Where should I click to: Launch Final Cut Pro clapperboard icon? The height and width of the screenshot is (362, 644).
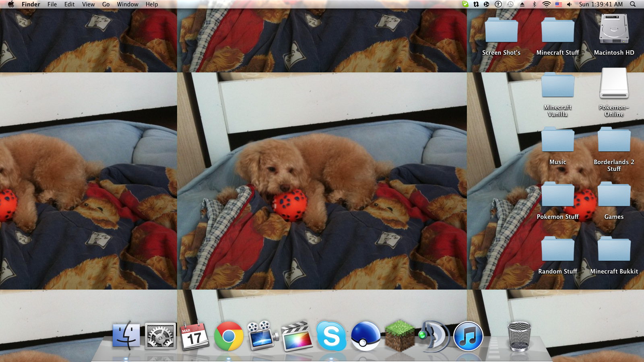297,336
